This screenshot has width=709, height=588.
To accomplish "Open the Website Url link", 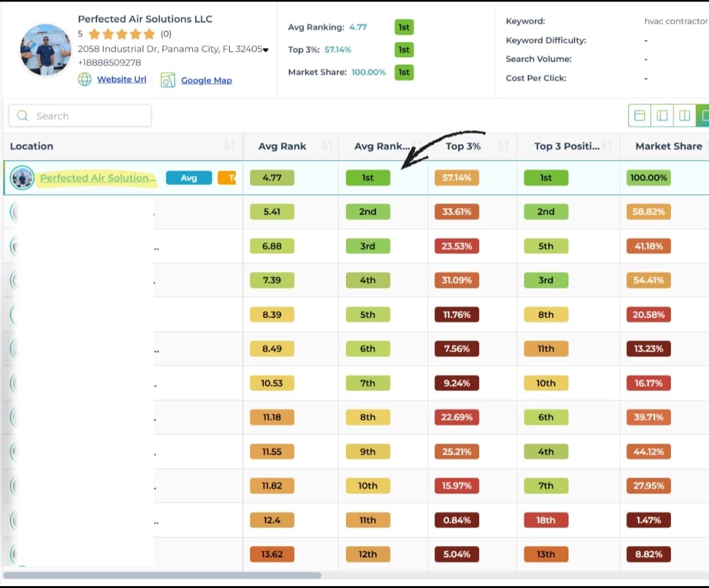I will [x=121, y=79].
